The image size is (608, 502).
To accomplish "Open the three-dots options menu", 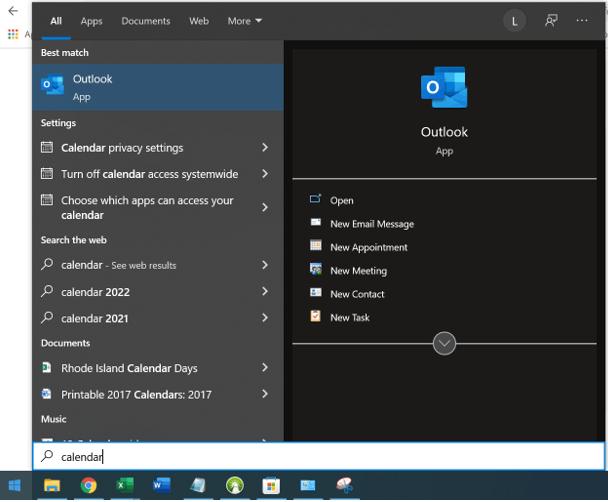I will 582,21.
